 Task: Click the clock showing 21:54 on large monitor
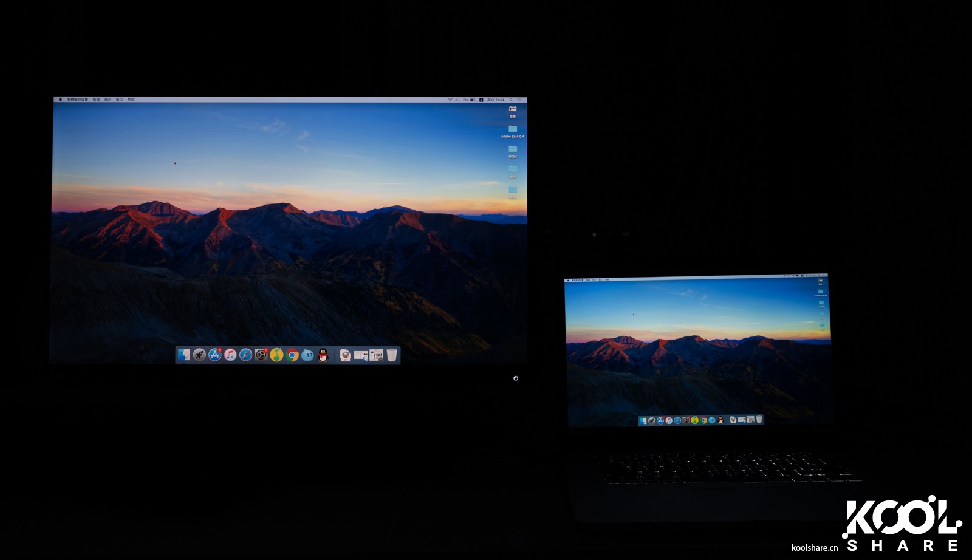[x=496, y=100]
